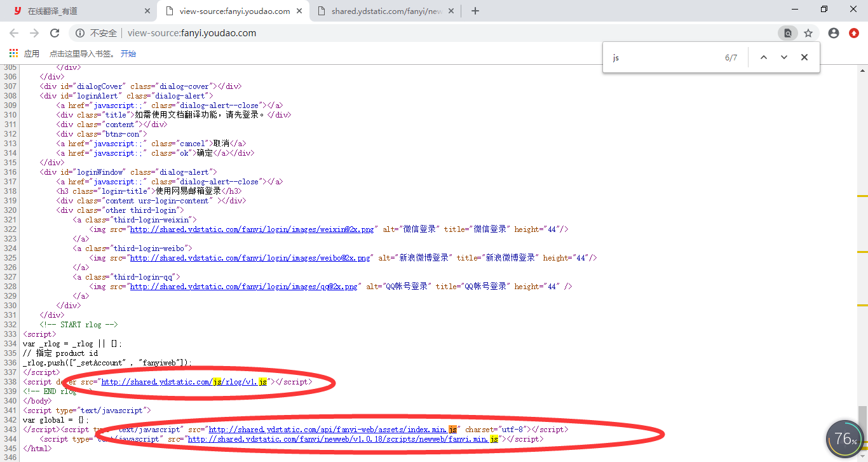
Task: Click the _rlog.push setAccount line
Action: (107, 363)
